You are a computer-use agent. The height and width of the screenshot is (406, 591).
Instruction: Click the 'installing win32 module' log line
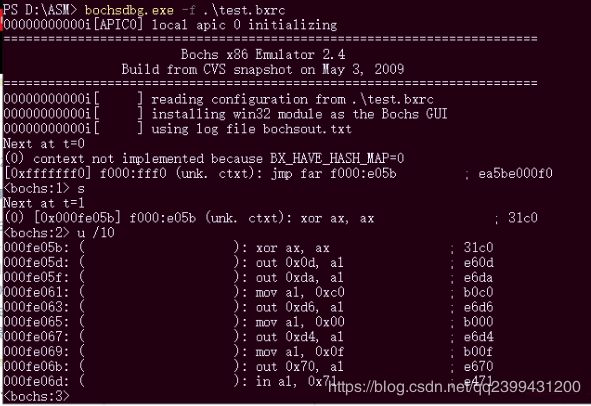pyautogui.click(x=225, y=114)
